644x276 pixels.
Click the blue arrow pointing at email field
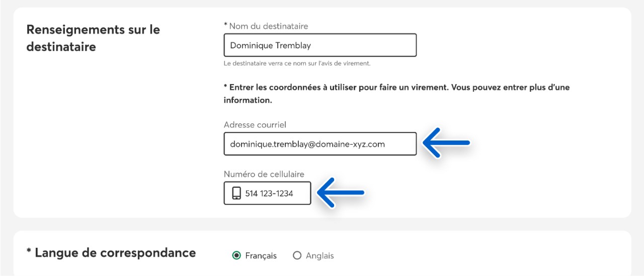[x=445, y=143]
